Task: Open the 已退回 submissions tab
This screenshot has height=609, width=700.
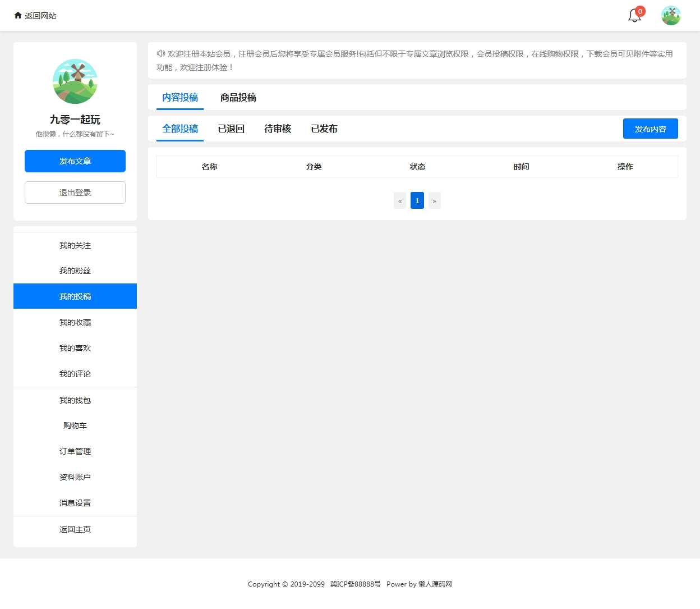Action: coord(231,129)
